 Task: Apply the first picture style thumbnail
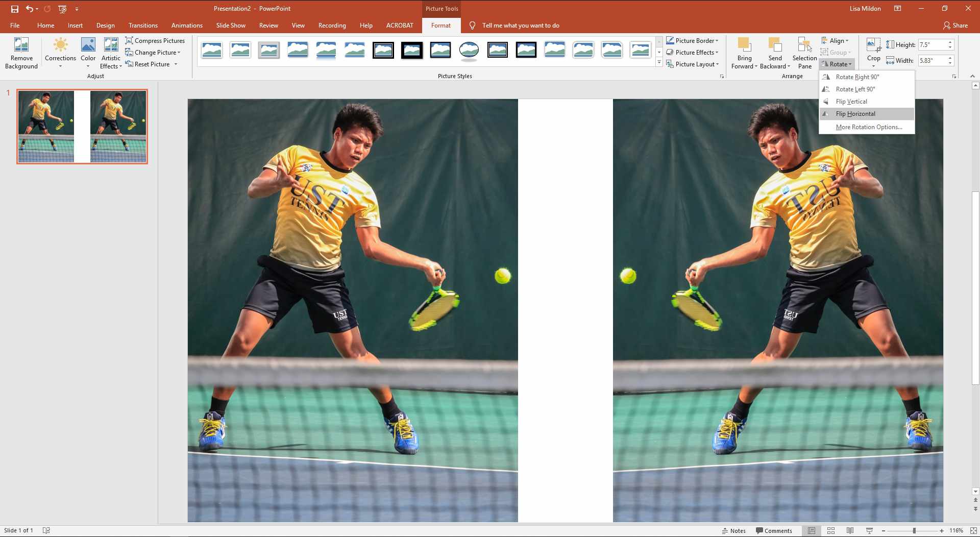point(212,50)
